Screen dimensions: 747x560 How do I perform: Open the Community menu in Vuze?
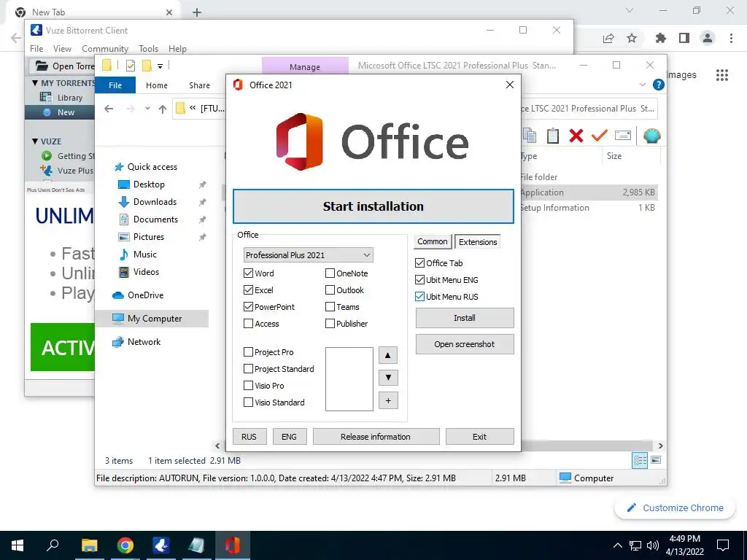pyautogui.click(x=105, y=49)
